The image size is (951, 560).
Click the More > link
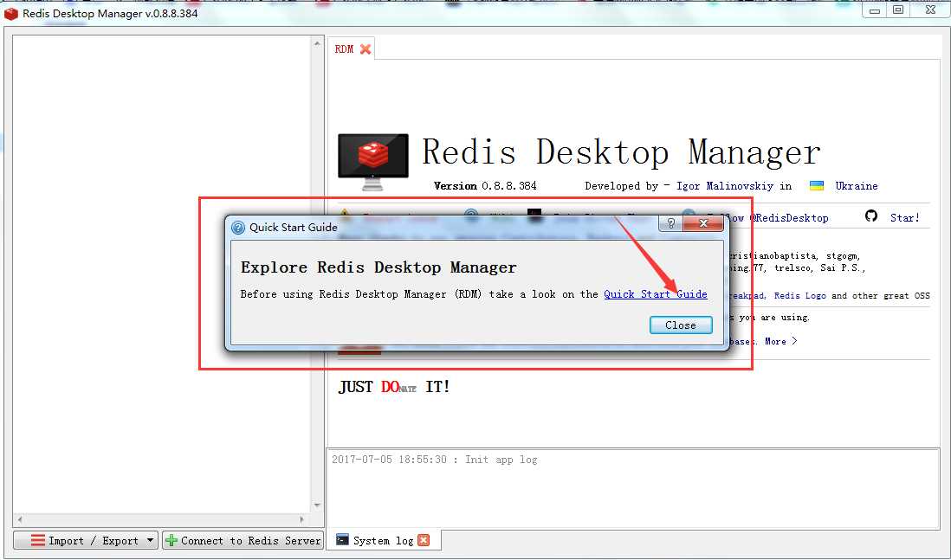tap(780, 341)
